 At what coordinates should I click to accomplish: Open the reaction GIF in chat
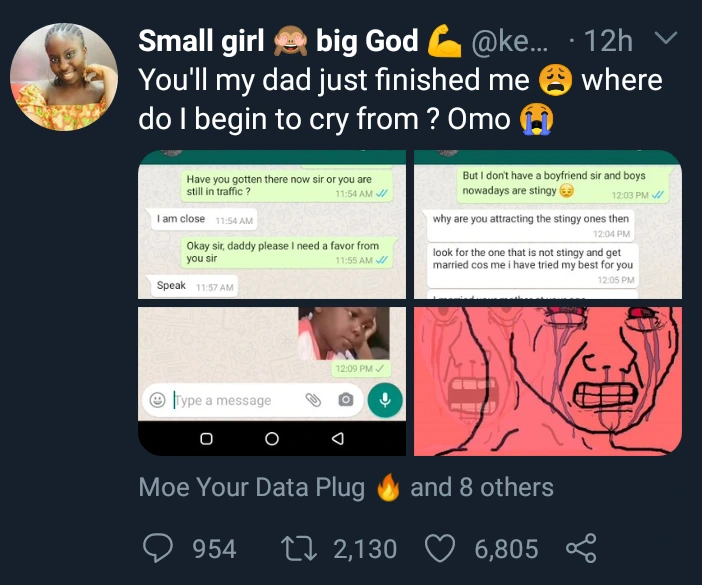(343, 334)
